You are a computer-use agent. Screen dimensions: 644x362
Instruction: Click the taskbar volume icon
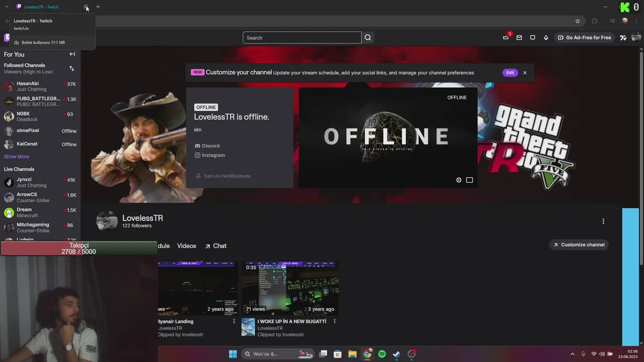602,354
